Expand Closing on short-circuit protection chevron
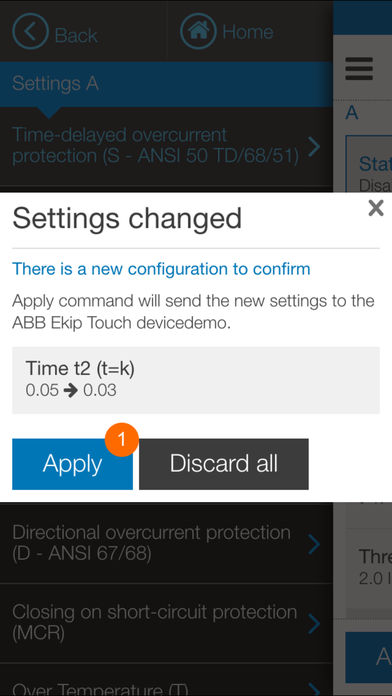 point(314,624)
